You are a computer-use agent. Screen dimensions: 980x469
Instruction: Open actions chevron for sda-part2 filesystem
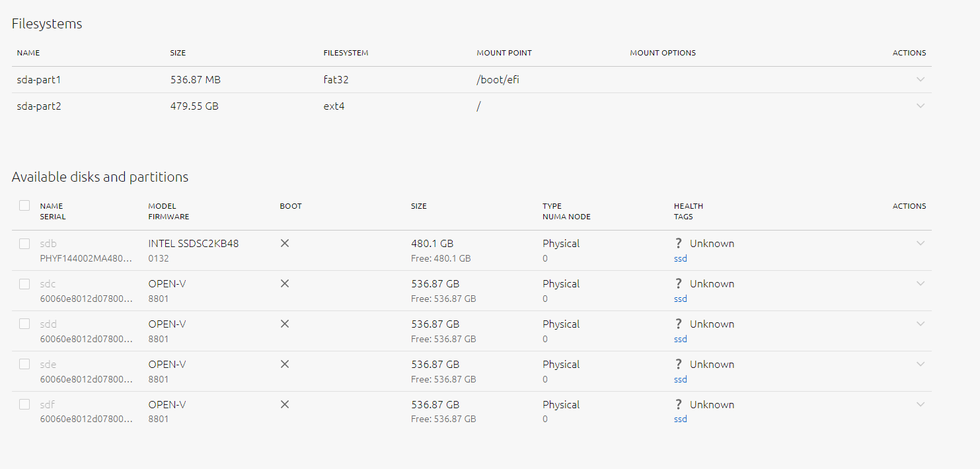[921, 106]
